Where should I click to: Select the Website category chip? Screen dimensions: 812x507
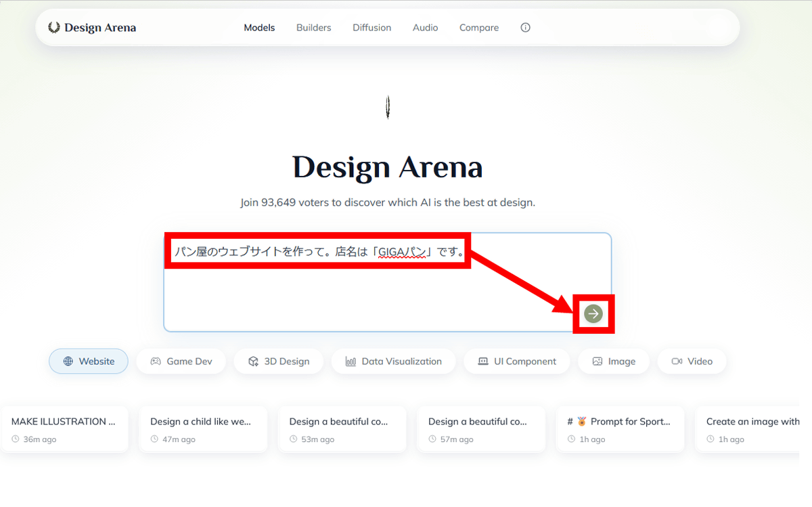[89, 361]
